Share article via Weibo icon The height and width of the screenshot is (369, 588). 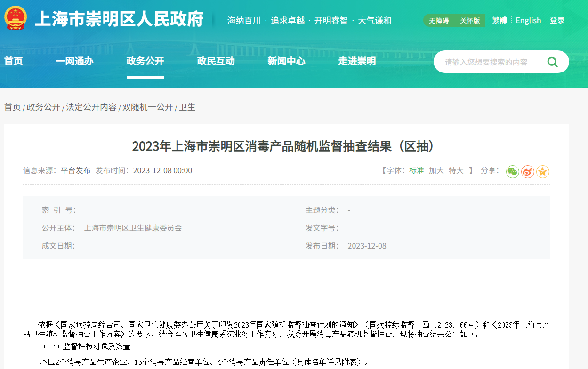[528, 172]
